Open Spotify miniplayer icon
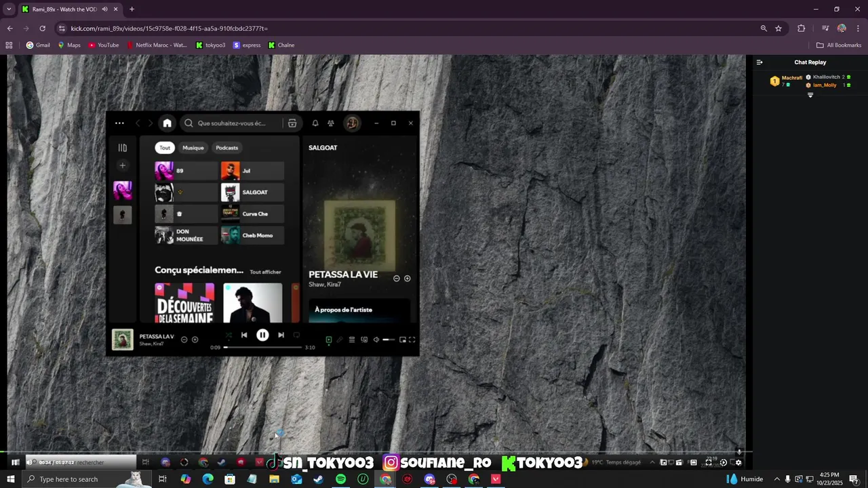868x488 pixels. click(403, 340)
